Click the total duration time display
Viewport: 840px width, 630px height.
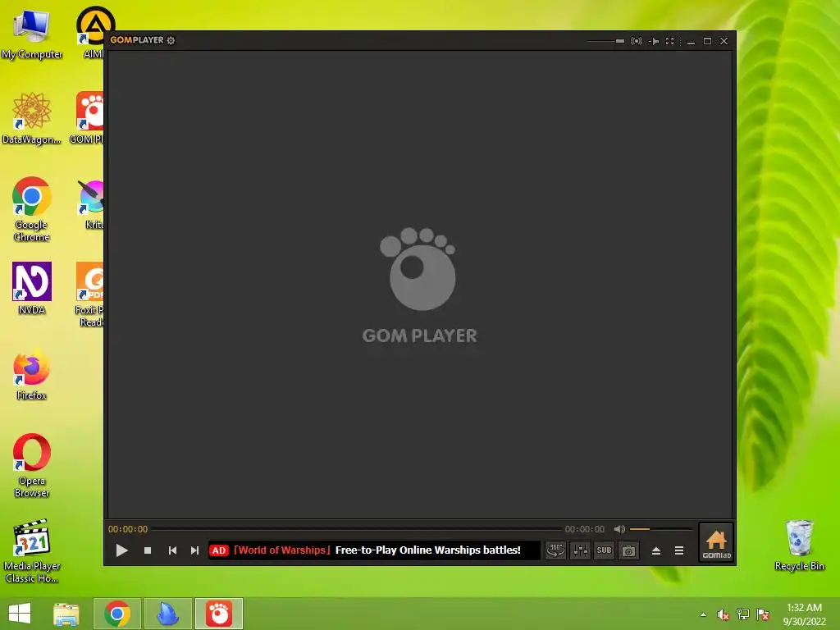[x=584, y=529]
